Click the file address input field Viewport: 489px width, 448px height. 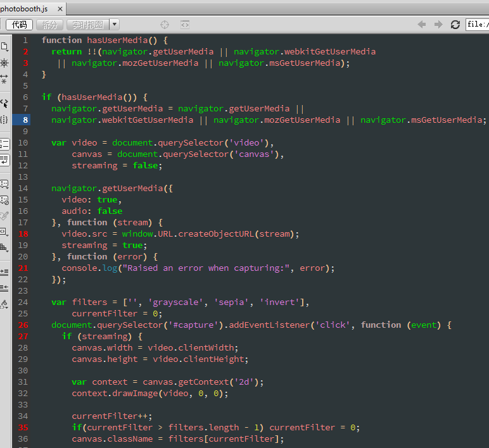[477, 25]
